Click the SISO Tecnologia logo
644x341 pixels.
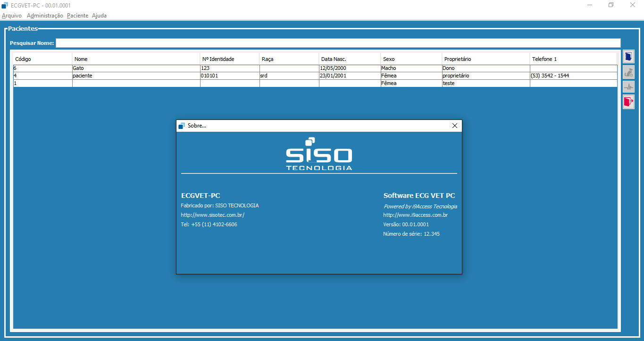(319, 153)
